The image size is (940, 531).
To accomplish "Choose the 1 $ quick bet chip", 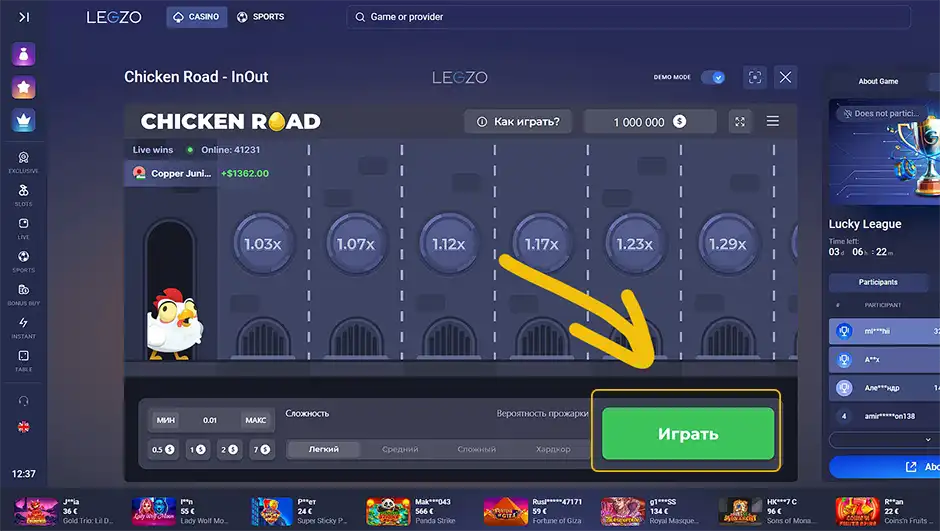I will click(x=198, y=449).
